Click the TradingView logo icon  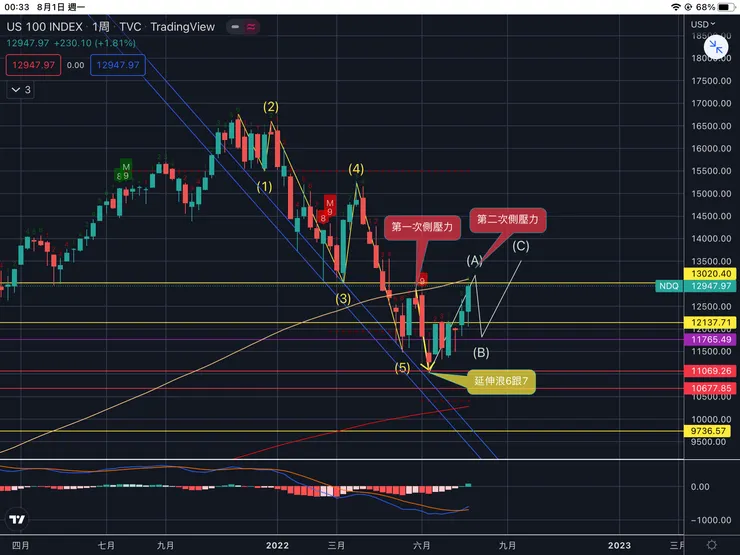17,519
